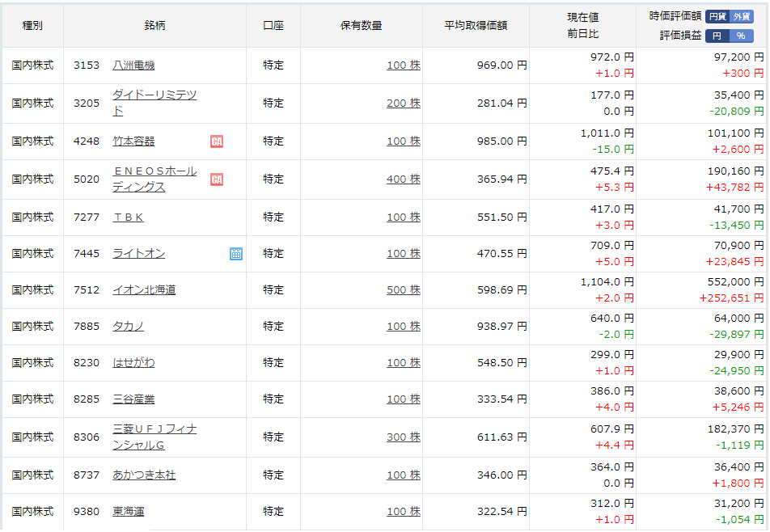The width and height of the screenshot is (770, 532).
Task: Click the 現在値 header text
Action: coord(583,17)
